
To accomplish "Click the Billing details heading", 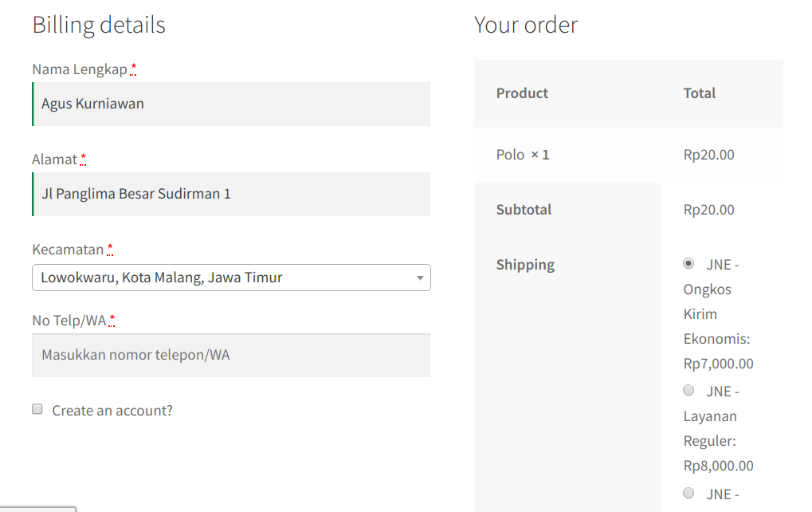I will pyautogui.click(x=99, y=25).
